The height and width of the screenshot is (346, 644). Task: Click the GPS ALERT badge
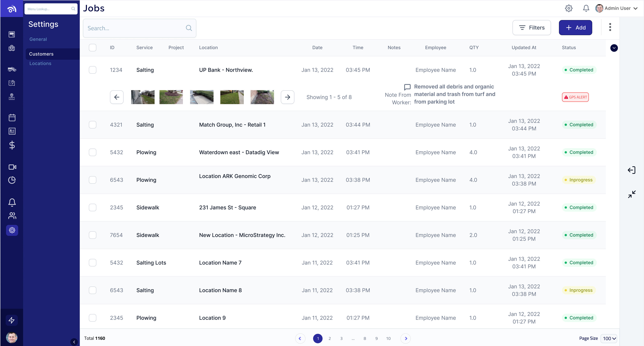coord(575,97)
